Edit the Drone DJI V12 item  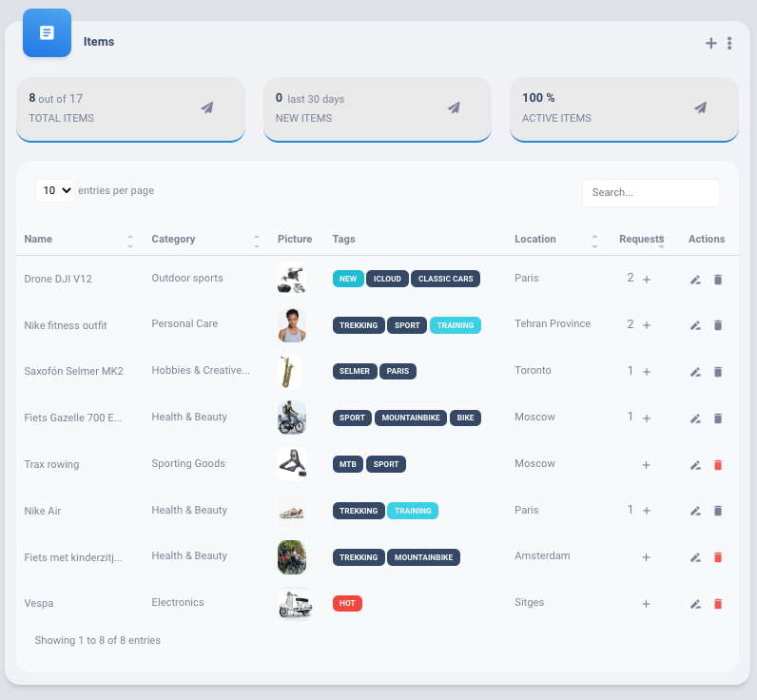(x=695, y=280)
